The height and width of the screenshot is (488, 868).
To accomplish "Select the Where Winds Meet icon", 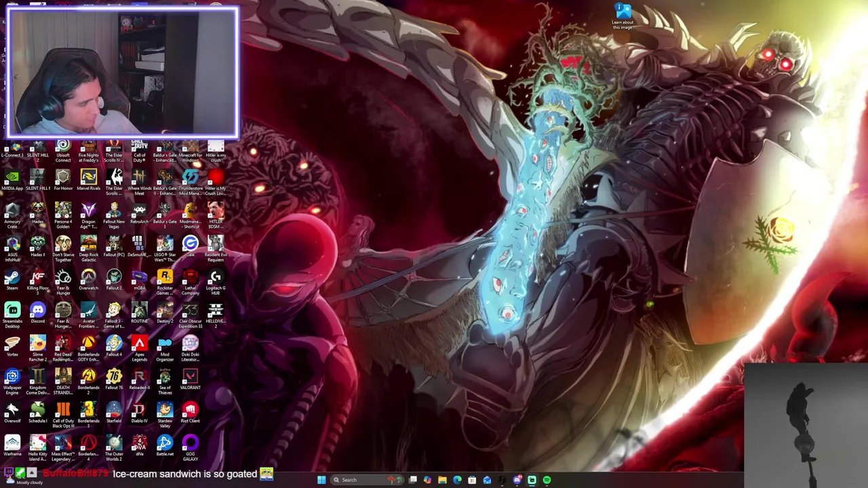I will (139, 182).
